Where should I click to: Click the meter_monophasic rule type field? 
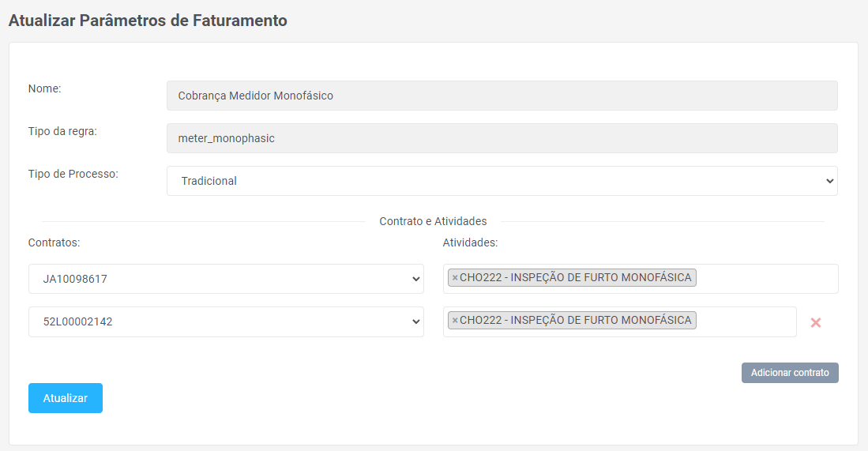502,138
